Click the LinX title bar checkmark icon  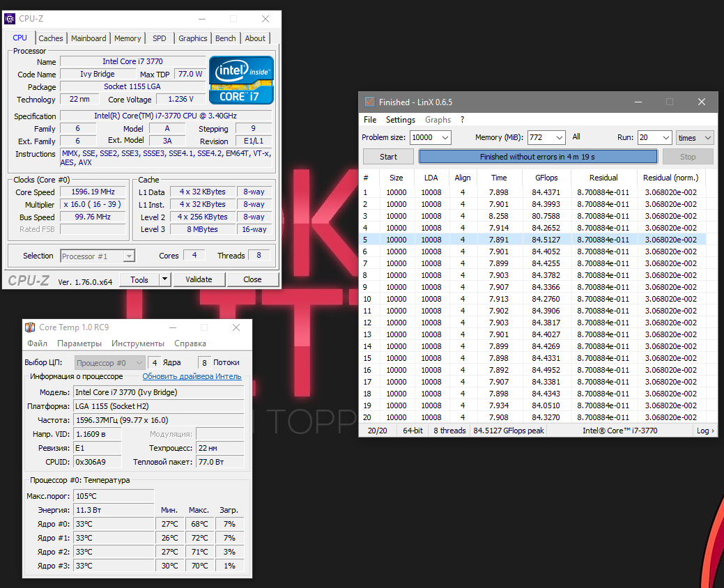click(370, 102)
